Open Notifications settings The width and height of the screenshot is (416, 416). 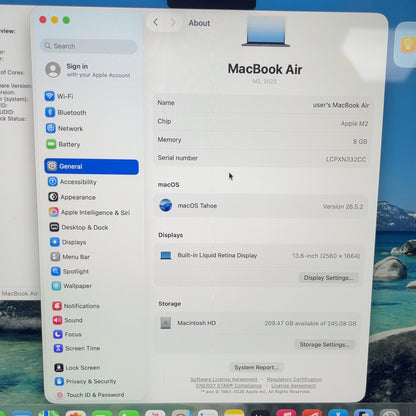pyautogui.click(x=76, y=306)
